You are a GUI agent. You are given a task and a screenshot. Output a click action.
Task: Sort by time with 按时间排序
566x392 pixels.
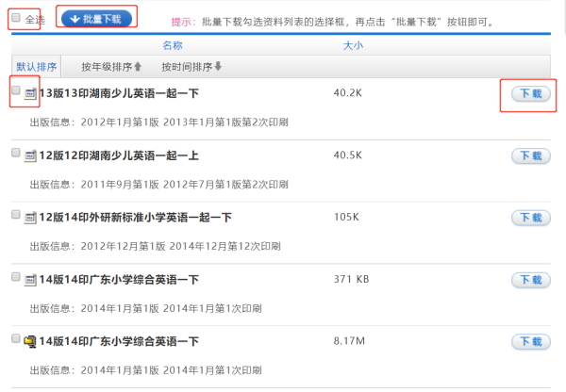coord(187,67)
